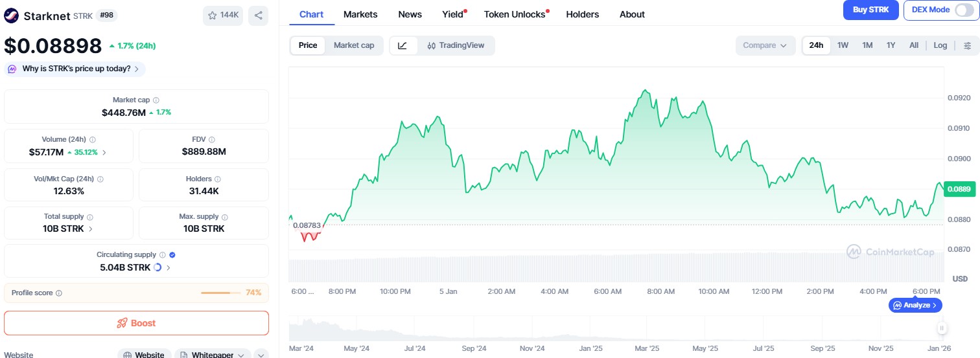Open chart settings sliders icon
This screenshot has width=980, height=358.
click(968, 45)
